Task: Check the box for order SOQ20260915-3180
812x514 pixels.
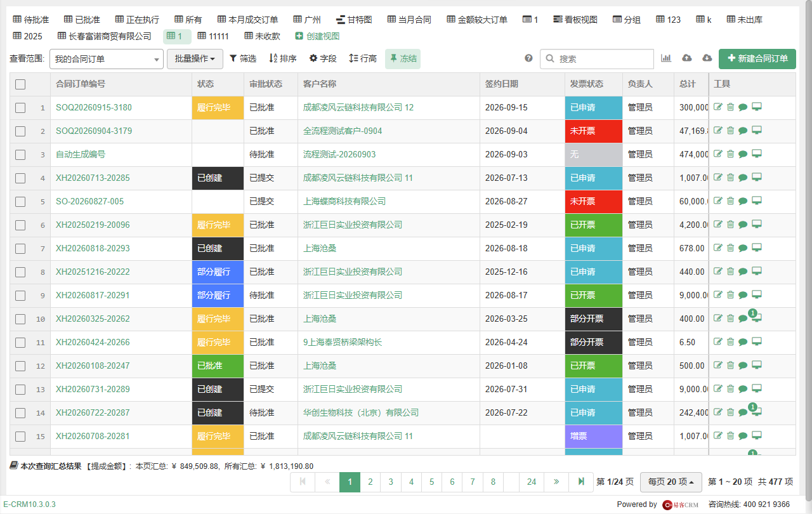Action: (x=20, y=108)
